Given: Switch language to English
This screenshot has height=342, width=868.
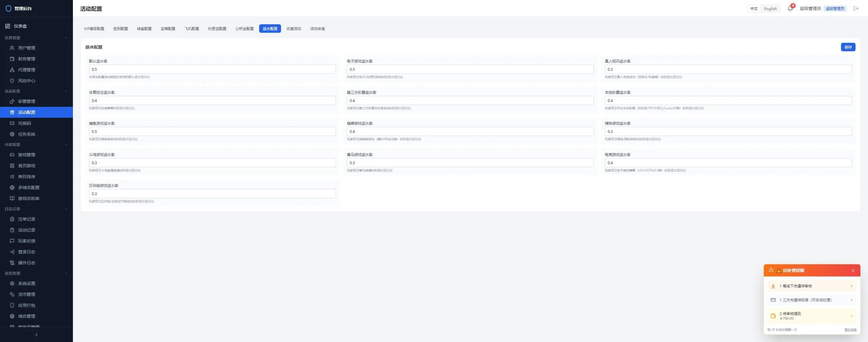Looking at the screenshot, I should 770,9.
